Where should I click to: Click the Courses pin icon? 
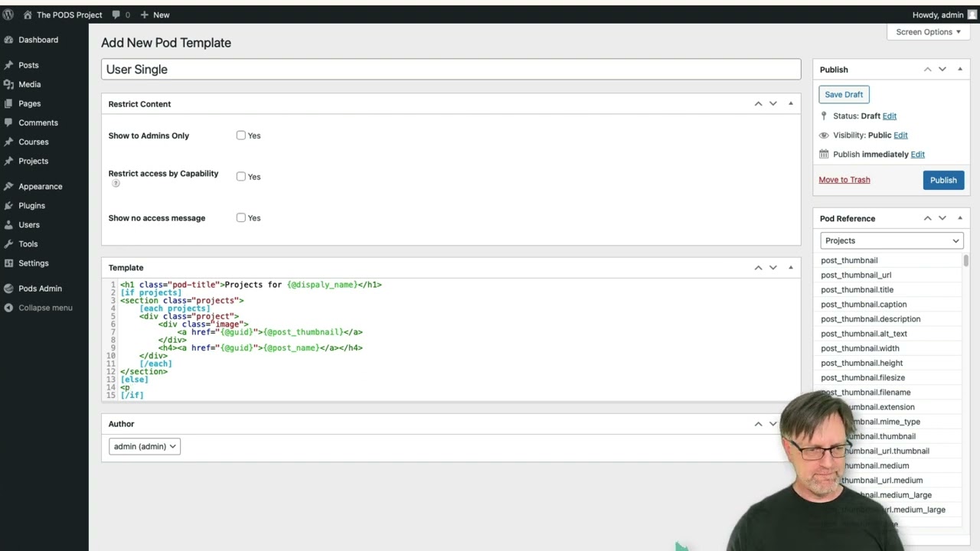[x=8, y=142]
